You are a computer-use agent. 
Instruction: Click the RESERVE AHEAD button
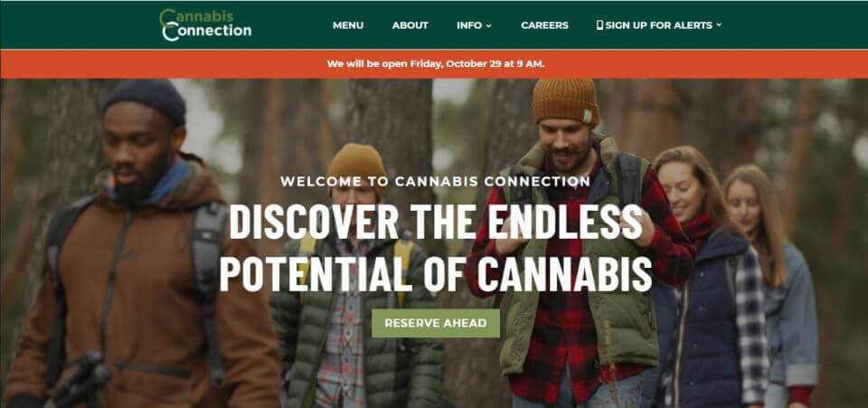436,323
